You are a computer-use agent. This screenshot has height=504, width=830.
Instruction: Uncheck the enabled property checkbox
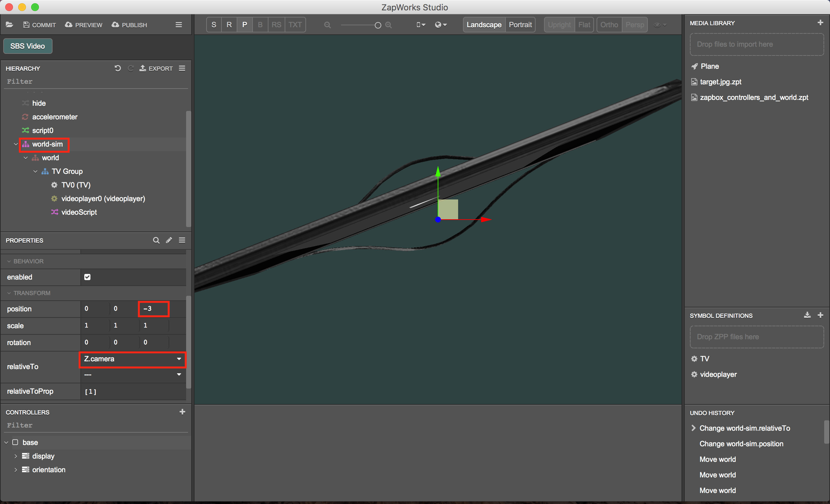pos(87,277)
